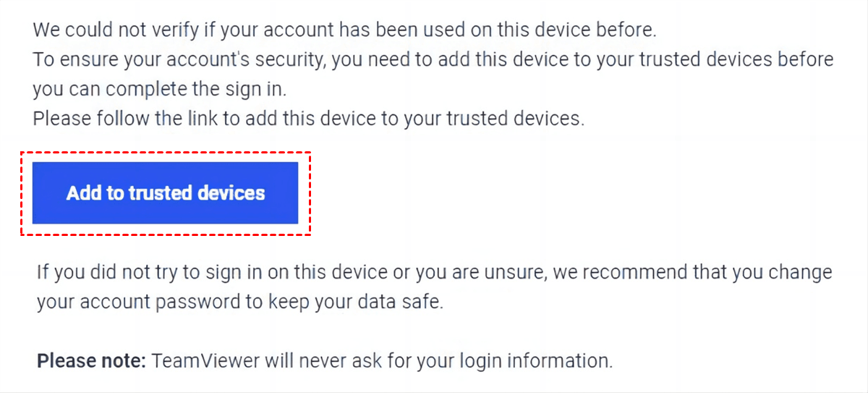The height and width of the screenshot is (393, 868).
Task: Click the Add to trusted devices button
Action: [x=166, y=193]
